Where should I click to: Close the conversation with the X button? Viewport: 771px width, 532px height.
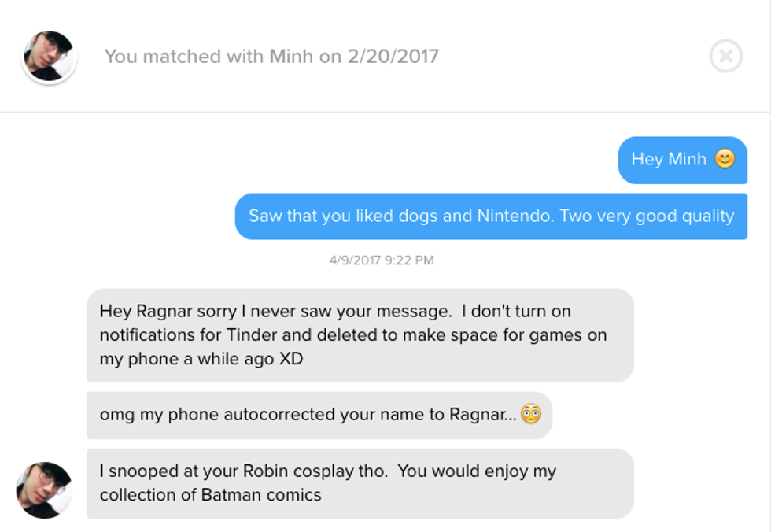point(725,57)
